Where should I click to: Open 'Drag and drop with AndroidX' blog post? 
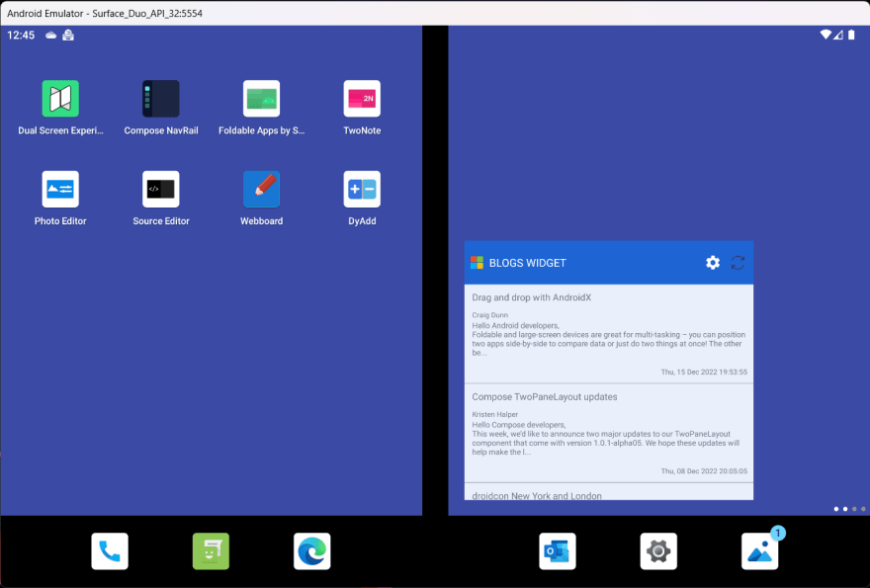[609, 334]
